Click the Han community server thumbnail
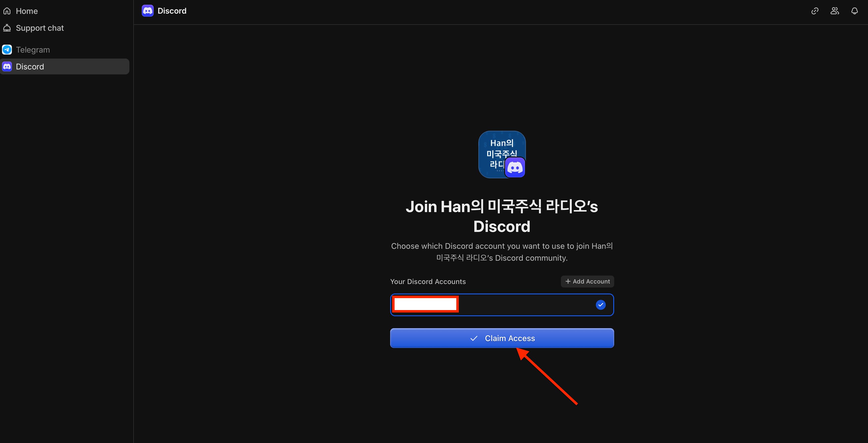Image resolution: width=868 pixels, height=443 pixels. (502, 155)
